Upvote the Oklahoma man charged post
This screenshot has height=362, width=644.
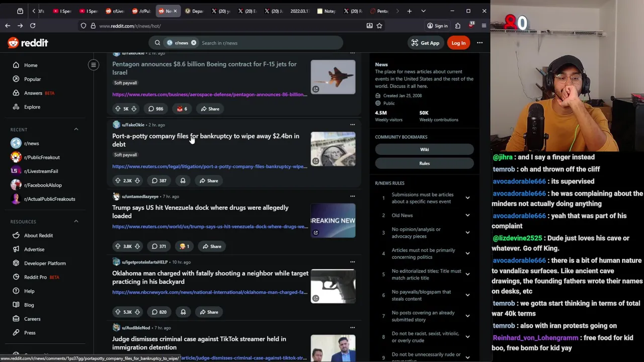click(118, 312)
